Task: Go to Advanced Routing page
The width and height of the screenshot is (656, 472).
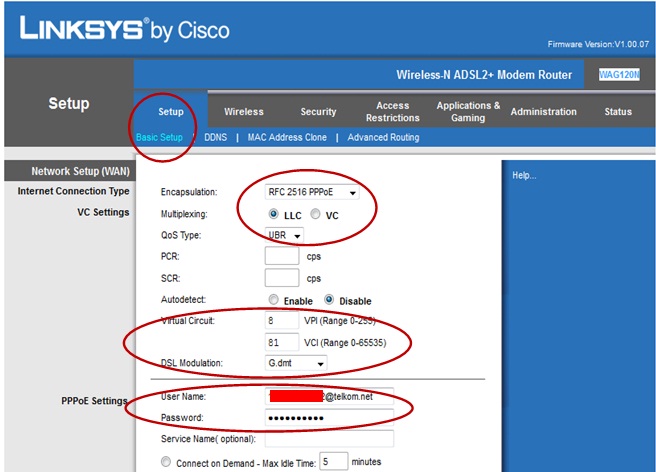Action: (383, 137)
